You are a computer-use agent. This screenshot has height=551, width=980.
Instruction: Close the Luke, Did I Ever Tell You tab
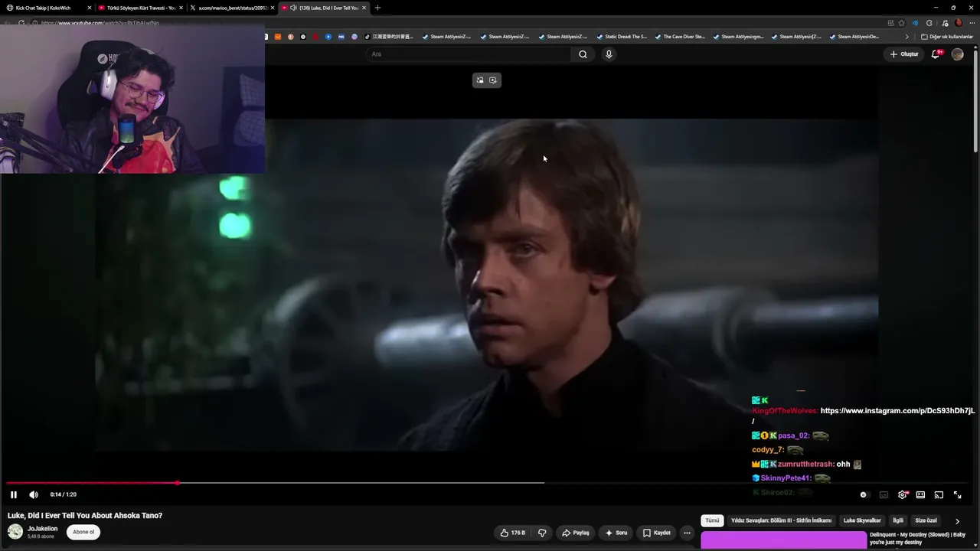[364, 8]
